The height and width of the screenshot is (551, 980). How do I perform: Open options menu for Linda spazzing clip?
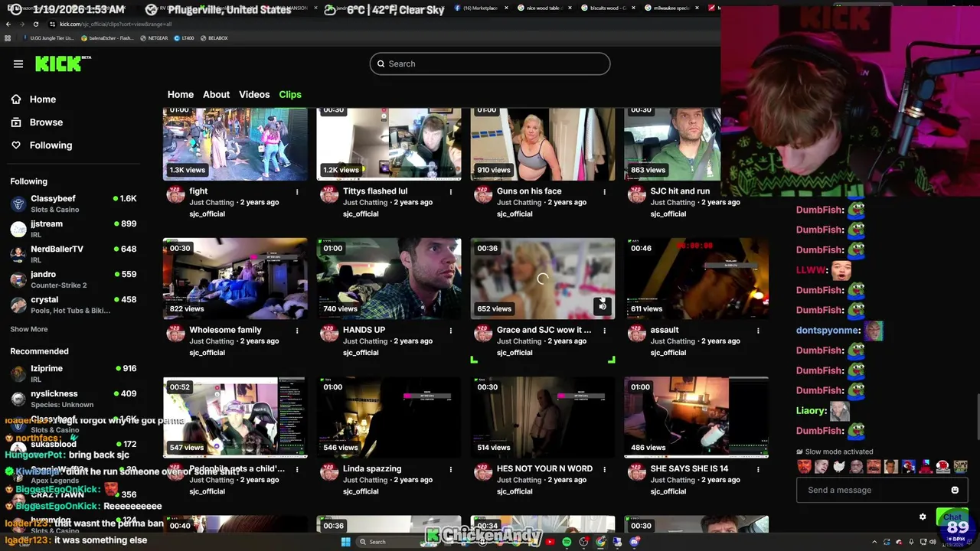tap(451, 469)
